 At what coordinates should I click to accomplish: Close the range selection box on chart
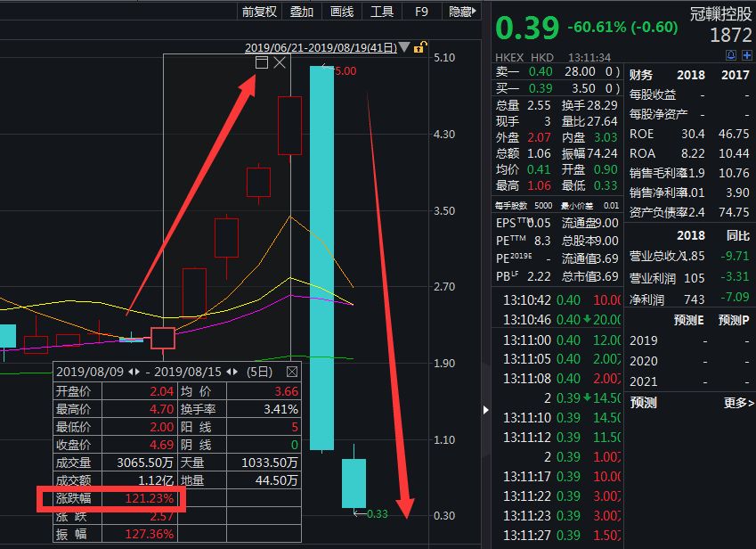click(x=280, y=62)
